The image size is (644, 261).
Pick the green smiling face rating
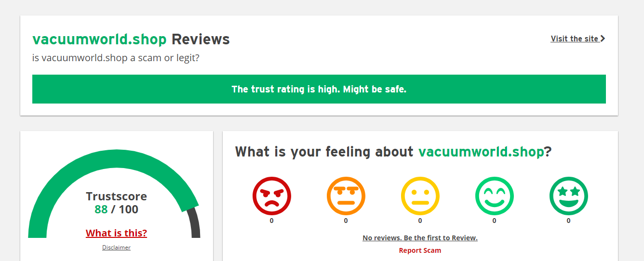click(495, 196)
